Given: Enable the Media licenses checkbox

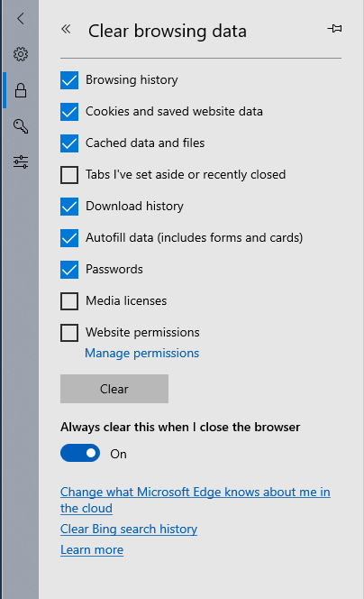Looking at the screenshot, I should point(69,301).
